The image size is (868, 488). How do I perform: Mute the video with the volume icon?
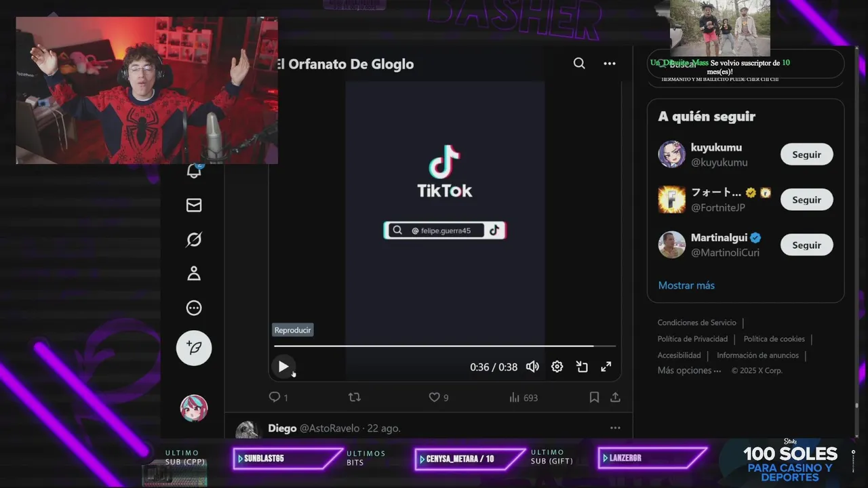coord(532,367)
